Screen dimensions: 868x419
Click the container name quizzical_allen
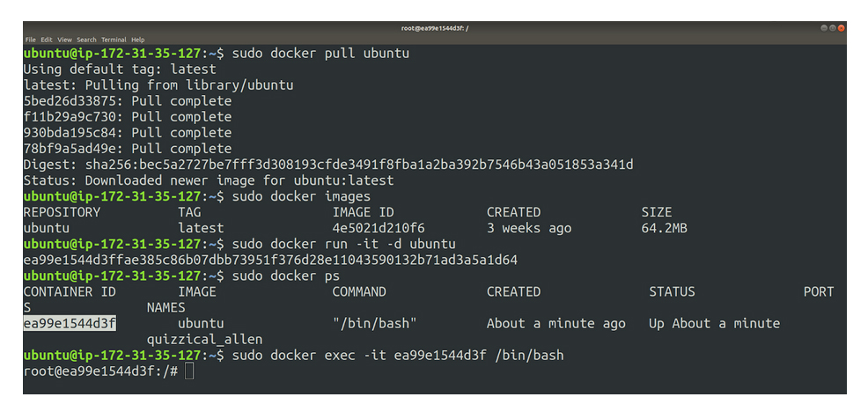(205, 339)
